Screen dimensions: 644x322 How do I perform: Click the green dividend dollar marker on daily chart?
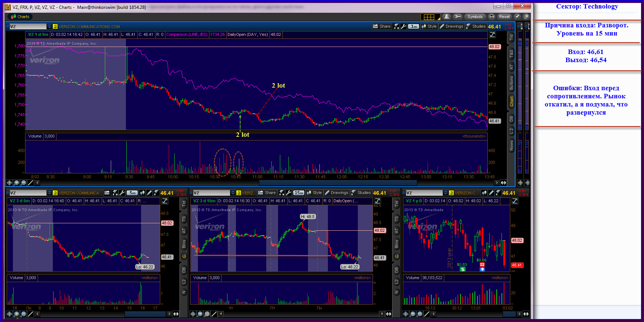point(463,269)
